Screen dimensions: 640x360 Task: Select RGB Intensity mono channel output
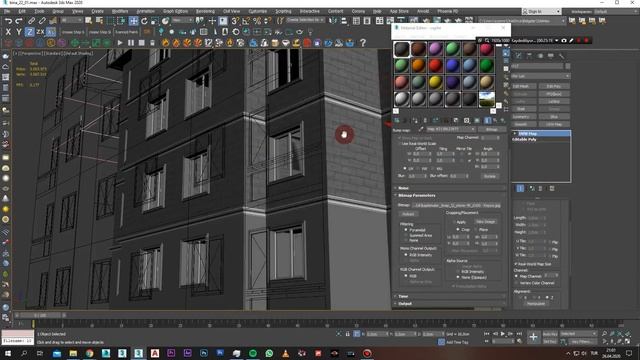[405, 255]
